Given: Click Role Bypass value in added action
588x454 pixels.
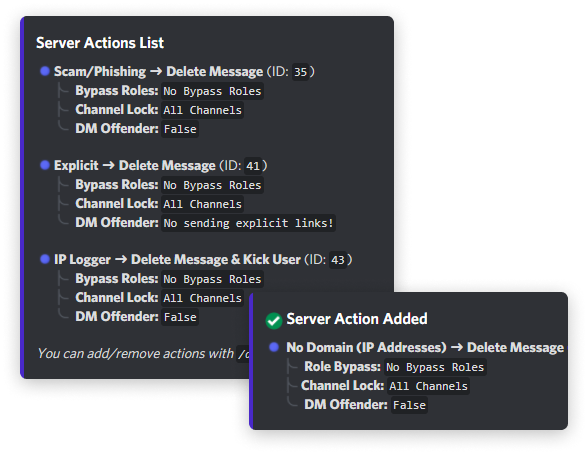Looking at the screenshot, I should (x=435, y=367).
